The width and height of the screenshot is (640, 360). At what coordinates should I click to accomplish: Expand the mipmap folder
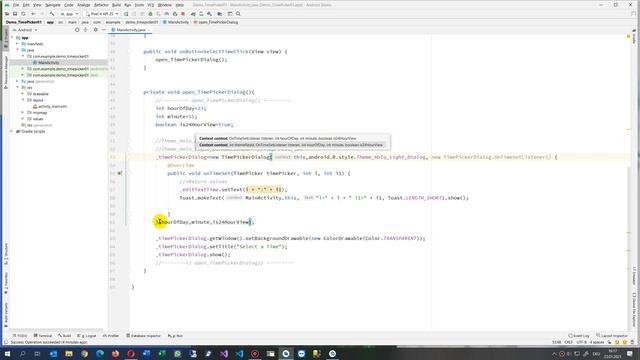click(x=23, y=113)
